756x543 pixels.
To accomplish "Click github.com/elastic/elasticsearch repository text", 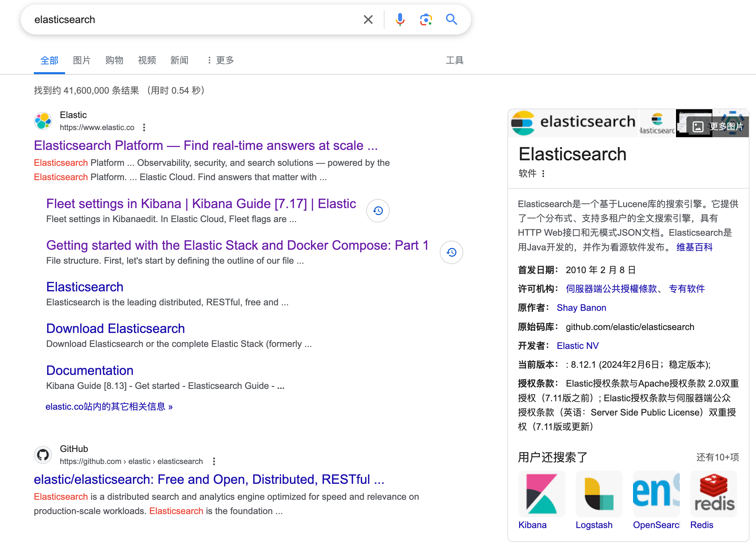I will 630,327.
